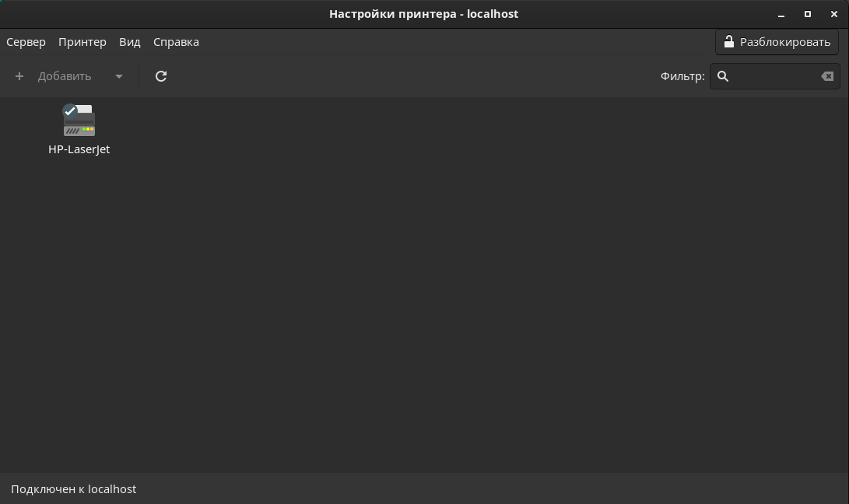Close the printer settings window
Screen dimensions: 849x504
tap(834, 14)
